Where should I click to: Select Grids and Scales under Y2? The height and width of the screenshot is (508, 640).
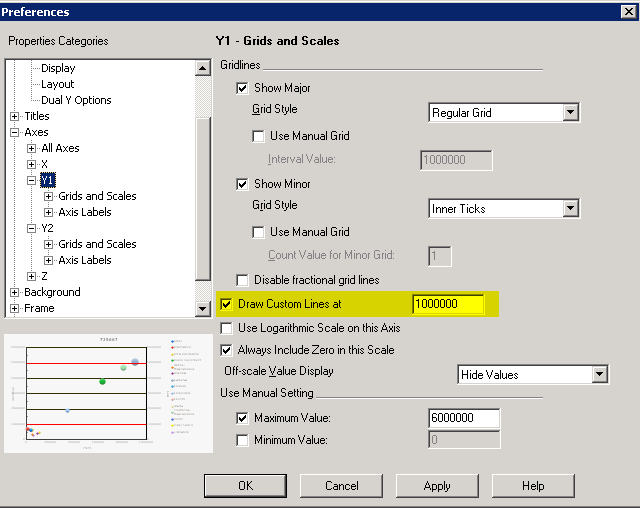(97, 244)
